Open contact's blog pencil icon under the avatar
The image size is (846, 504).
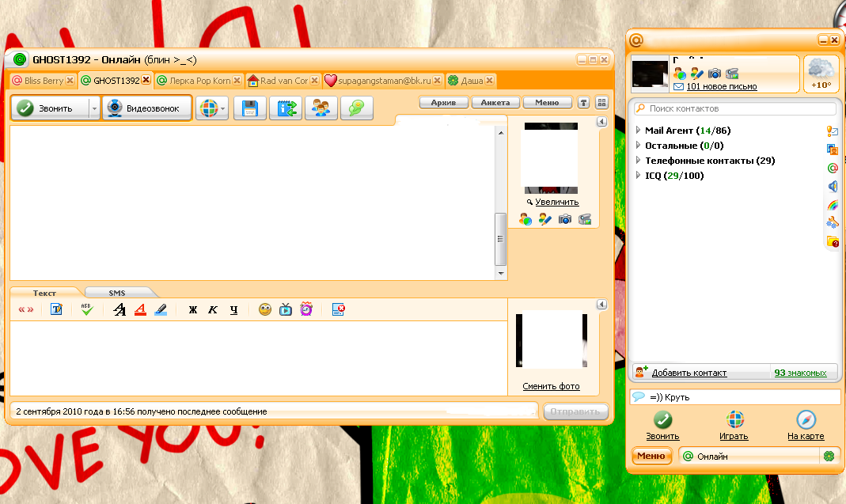545,219
